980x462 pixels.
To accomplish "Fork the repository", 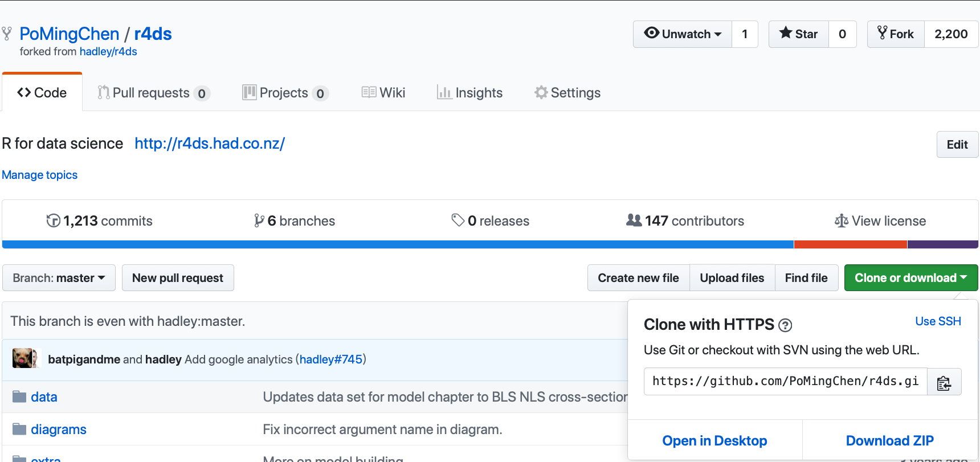I will (896, 34).
